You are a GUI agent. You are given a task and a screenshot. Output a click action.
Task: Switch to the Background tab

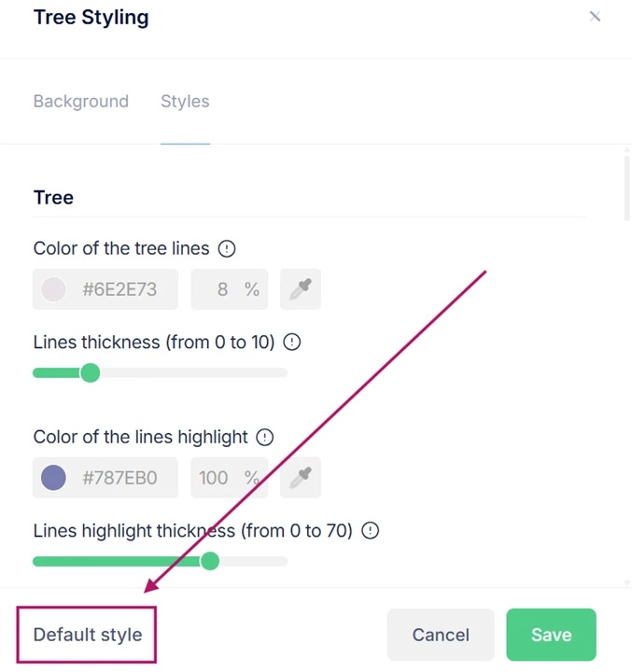pyautogui.click(x=81, y=102)
